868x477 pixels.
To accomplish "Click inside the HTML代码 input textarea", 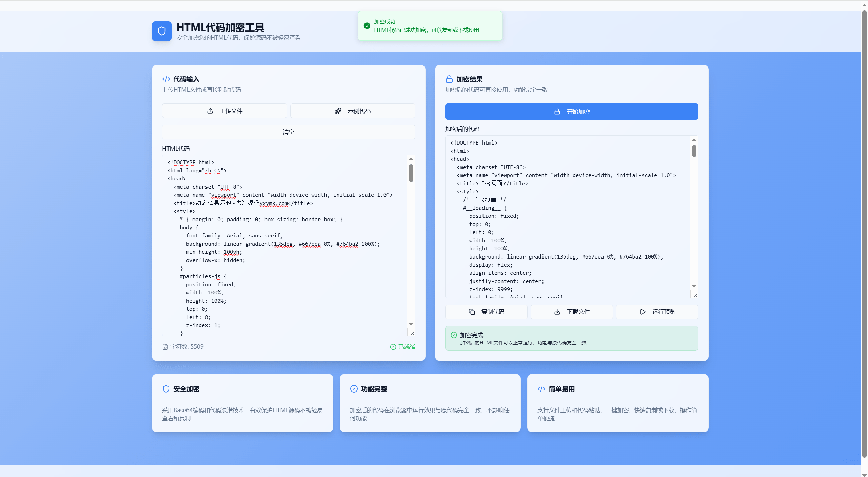I will (x=285, y=245).
